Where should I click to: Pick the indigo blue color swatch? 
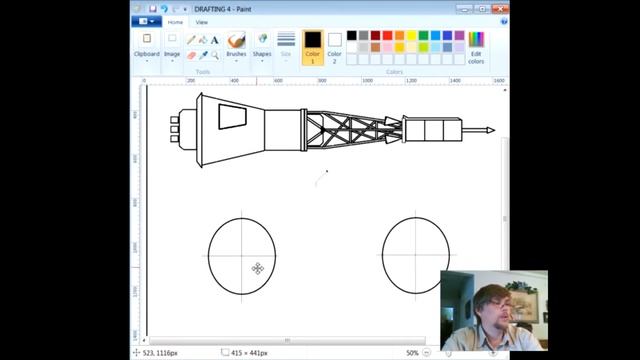coord(447,36)
